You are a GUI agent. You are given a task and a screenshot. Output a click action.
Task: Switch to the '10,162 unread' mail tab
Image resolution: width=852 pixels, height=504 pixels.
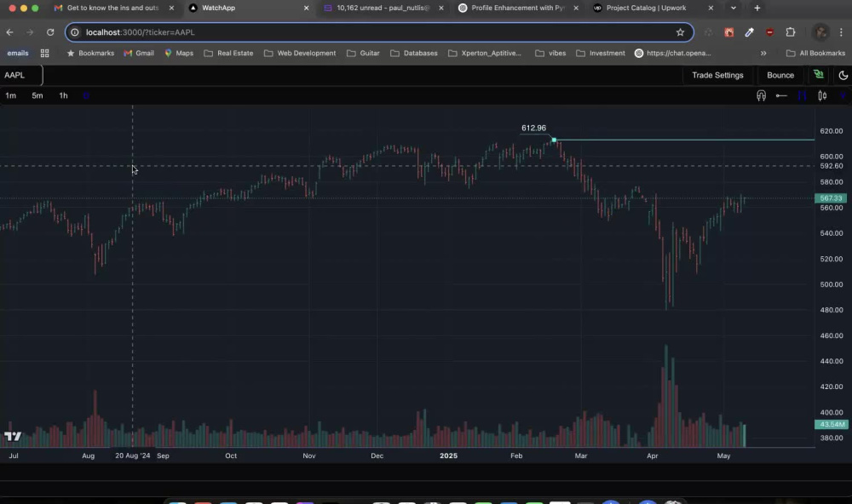tap(383, 9)
